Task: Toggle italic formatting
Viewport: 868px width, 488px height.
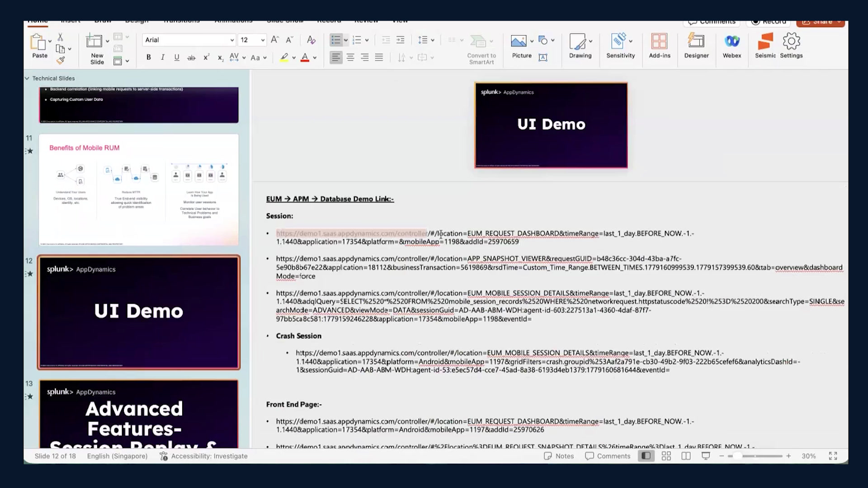Action: point(162,57)
